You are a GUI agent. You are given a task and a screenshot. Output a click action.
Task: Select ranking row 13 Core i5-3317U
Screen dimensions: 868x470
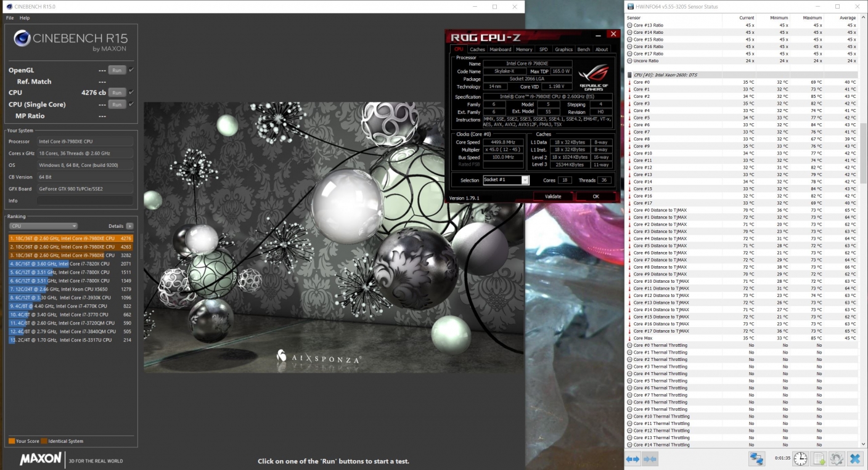(71, 339)
